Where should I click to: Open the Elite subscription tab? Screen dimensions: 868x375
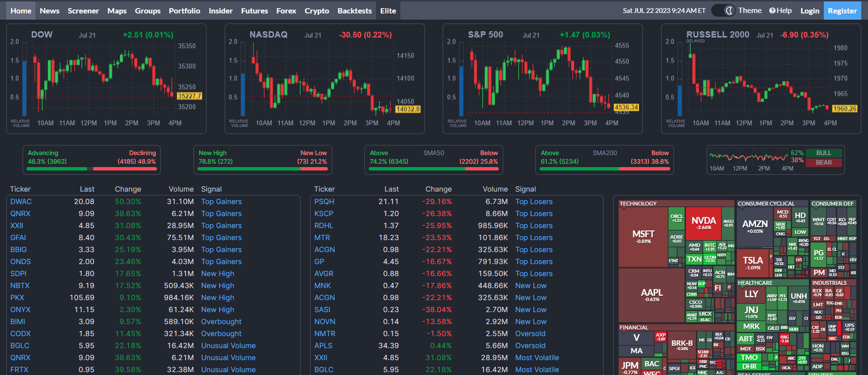pyautogui.click(x=388, y=11)
